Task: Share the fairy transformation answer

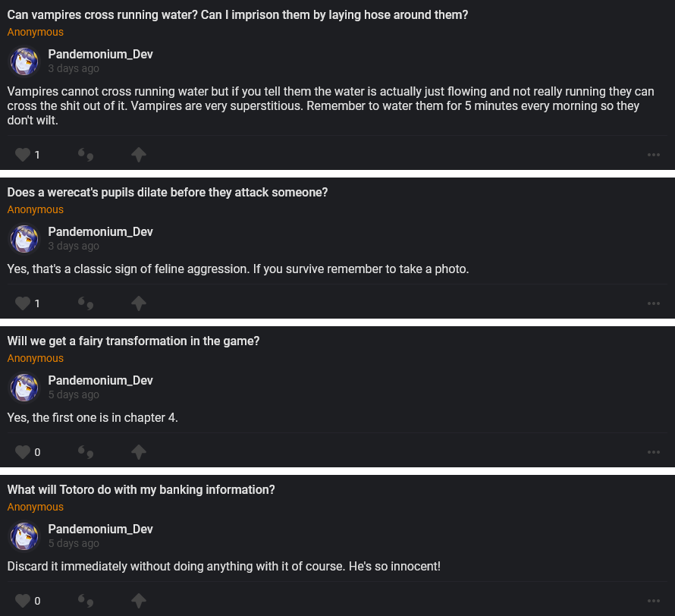Action: pos(138,452)
